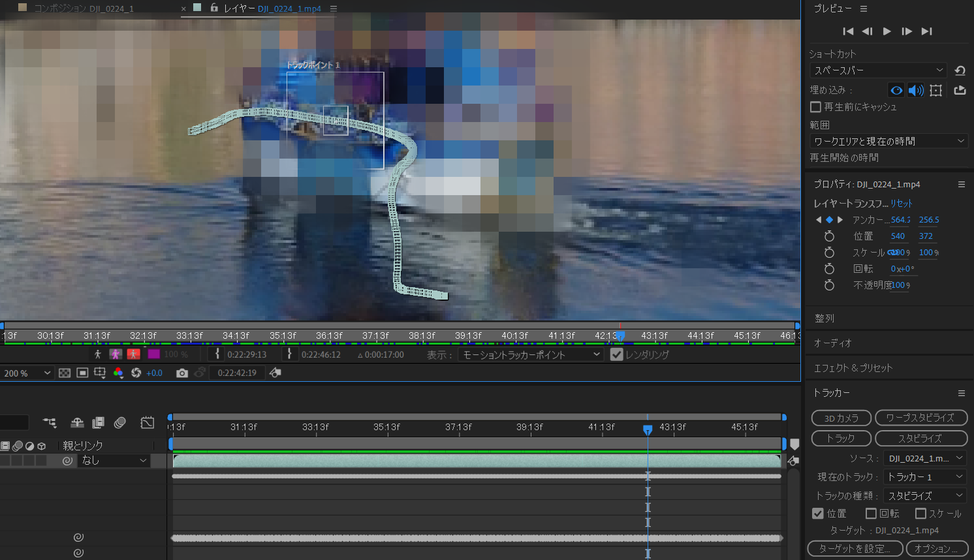Click the ターゲットを設定 button
Viewport: 974px width, 560px height.
(855, 548)
